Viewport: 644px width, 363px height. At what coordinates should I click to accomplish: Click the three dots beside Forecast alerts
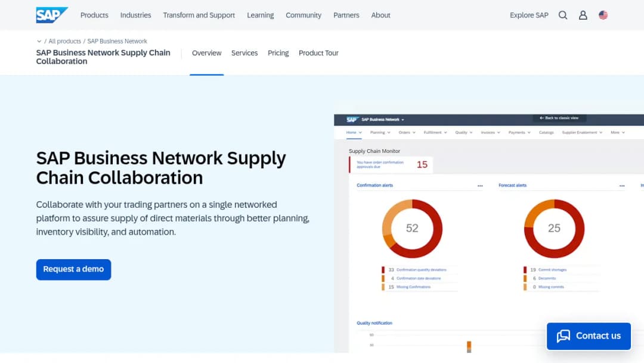coord(622,186)
